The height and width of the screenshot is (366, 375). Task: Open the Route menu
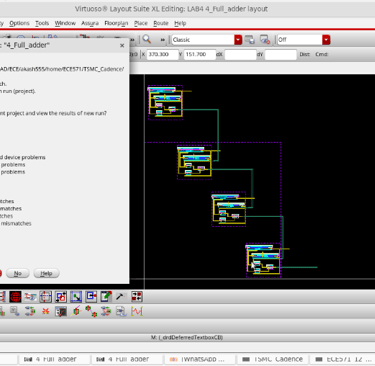click(161, 23)
